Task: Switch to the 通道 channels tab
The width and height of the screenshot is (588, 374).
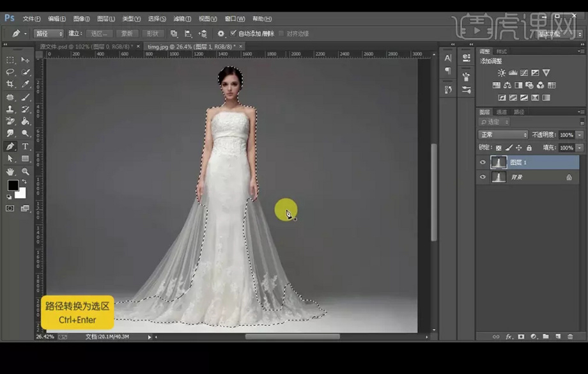Action: point(501,112)
